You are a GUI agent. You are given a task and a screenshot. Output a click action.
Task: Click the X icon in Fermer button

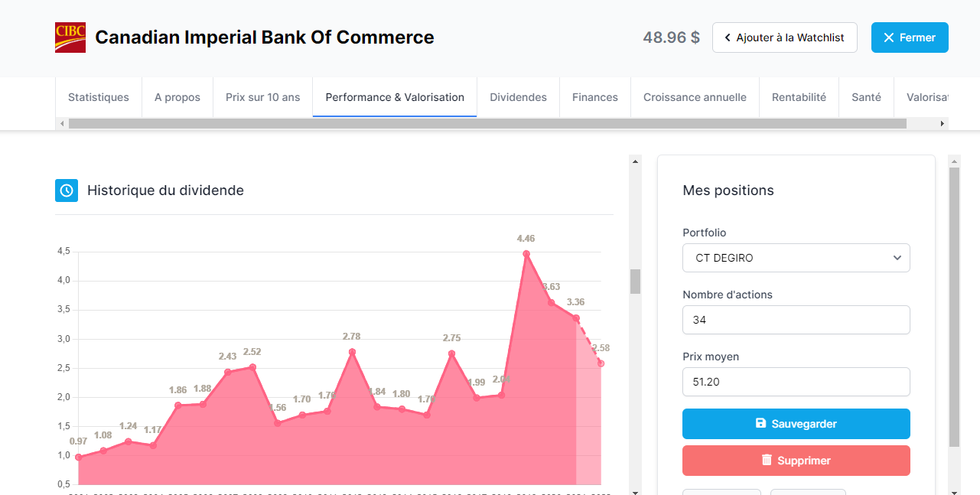[x=888, y=37]
